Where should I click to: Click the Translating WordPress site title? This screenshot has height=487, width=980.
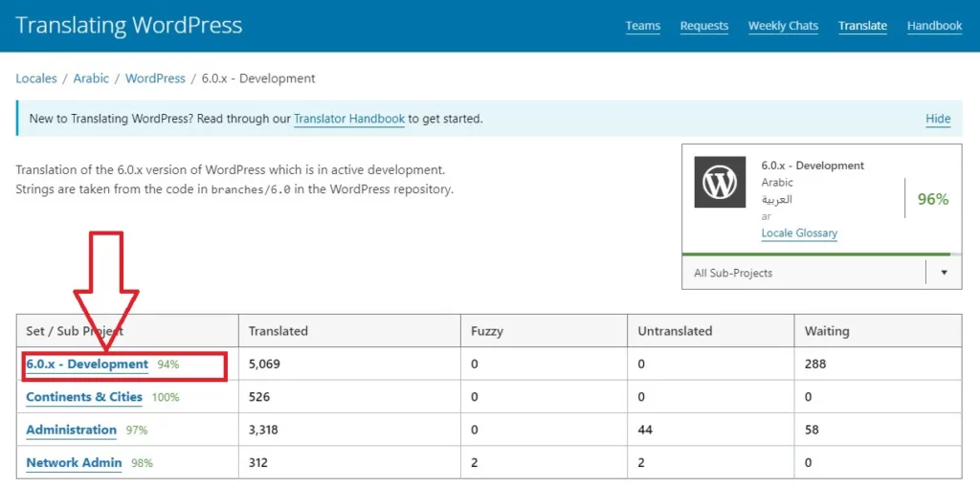point(129,25)
